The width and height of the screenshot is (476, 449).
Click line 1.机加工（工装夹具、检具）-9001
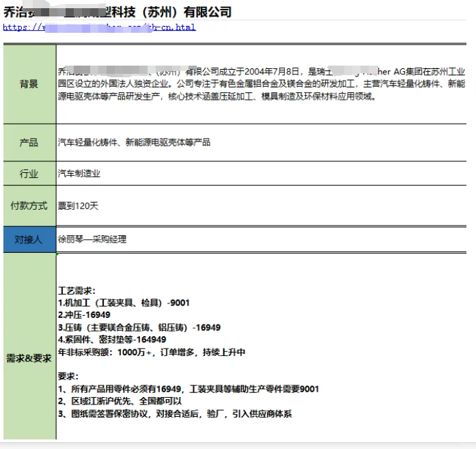pos(124,303)
